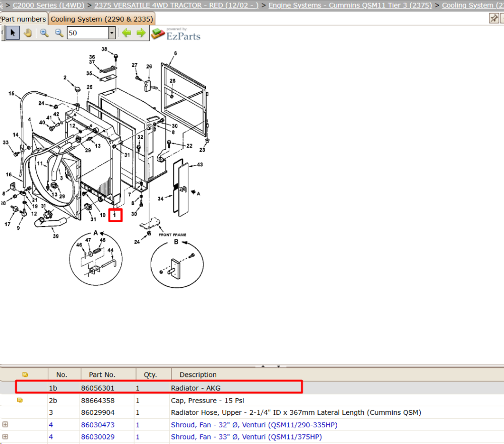This screenshot has height=444, width=504.
Task: Click the note icon in table header
Action: (x=25, y=374)
